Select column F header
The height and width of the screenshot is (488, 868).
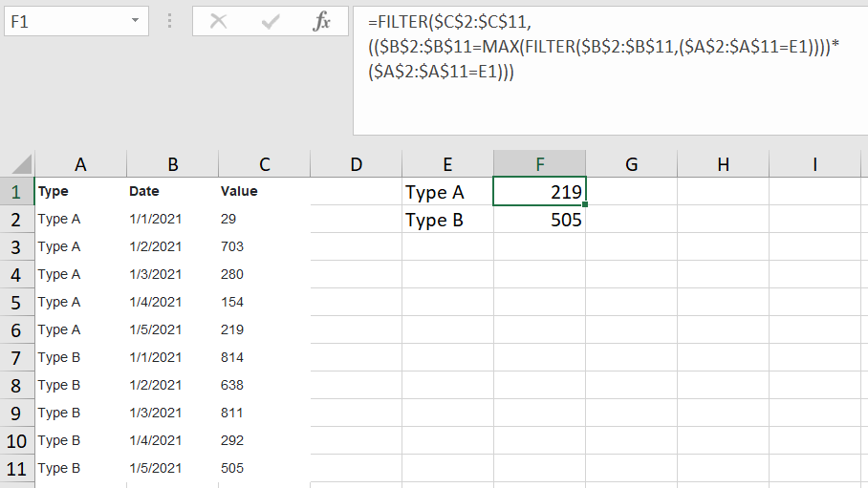coord(540,164)
